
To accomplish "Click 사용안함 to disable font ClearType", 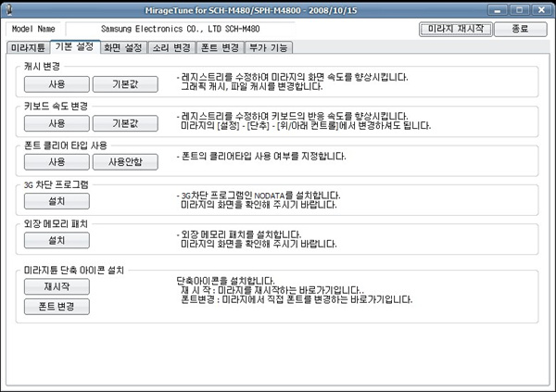I will coord(125,162).
